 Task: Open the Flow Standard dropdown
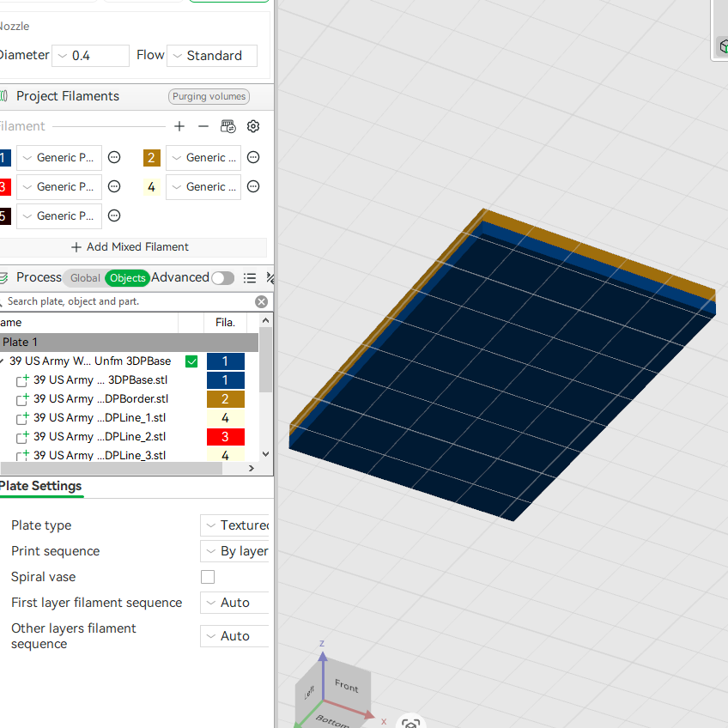[x=212, y=56]
